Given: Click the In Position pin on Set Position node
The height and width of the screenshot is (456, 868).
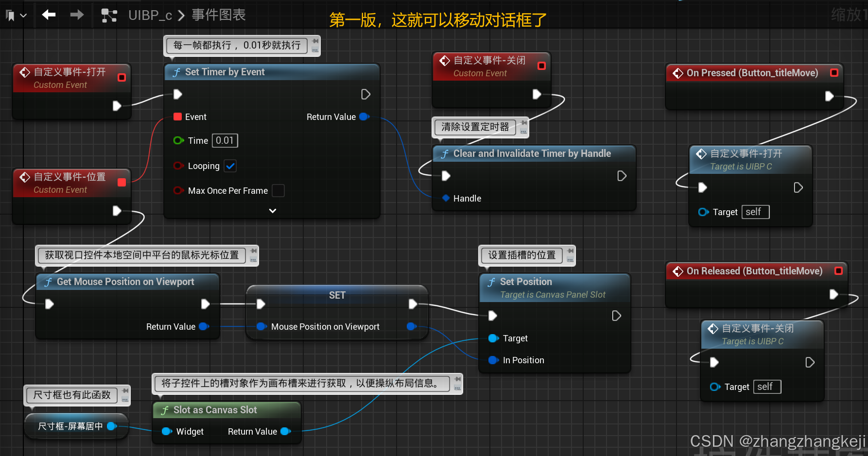Looking at the screenshot, I should (494, 360).
